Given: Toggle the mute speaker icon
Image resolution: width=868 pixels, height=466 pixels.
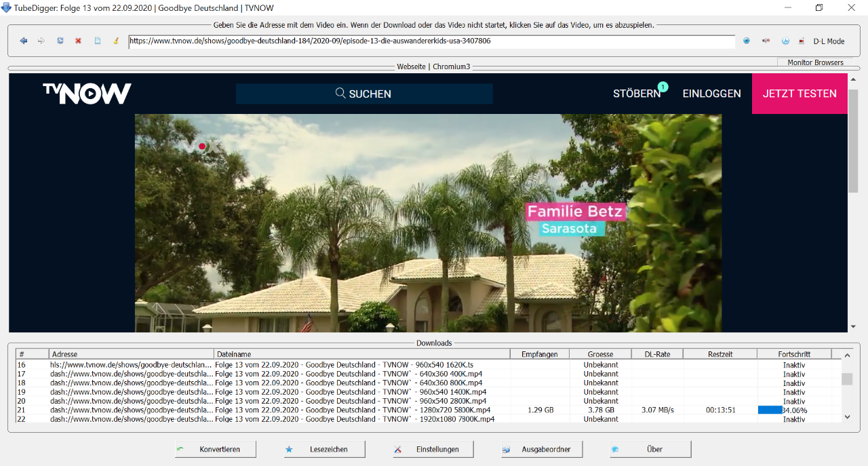Looking at the screenshot, I should (x=766, y=41).
